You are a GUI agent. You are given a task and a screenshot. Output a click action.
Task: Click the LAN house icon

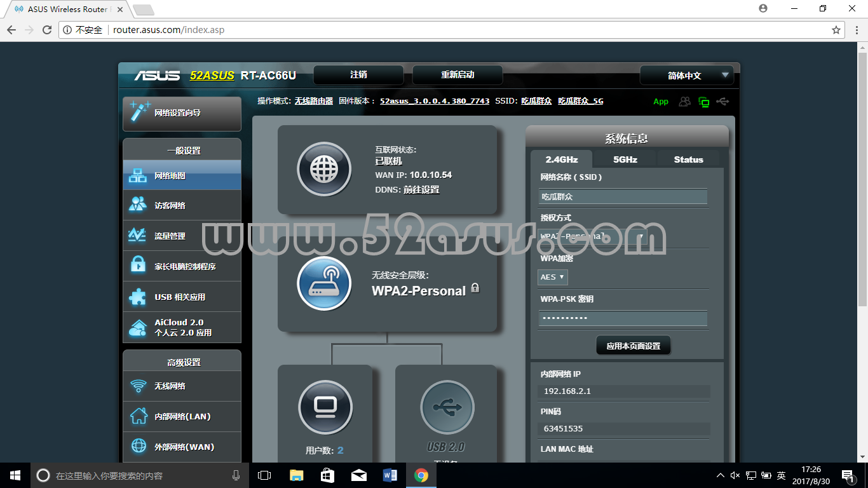click(138, 416)
